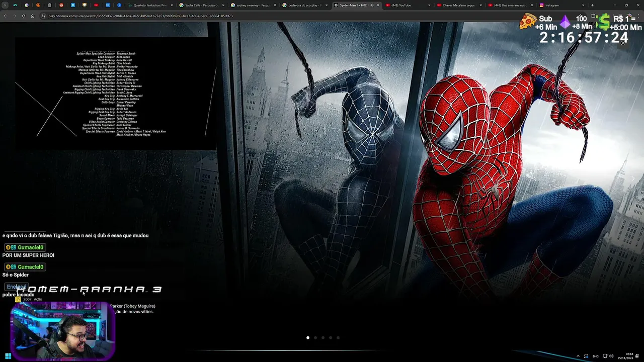Select the first carousel dot
644x362 pixels.
click(308, 338)
